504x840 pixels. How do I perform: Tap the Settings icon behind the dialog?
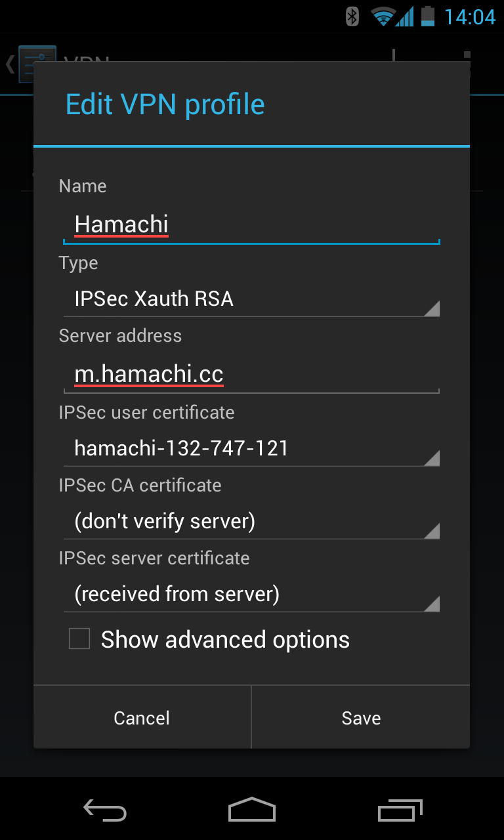(x=37, y=64)
